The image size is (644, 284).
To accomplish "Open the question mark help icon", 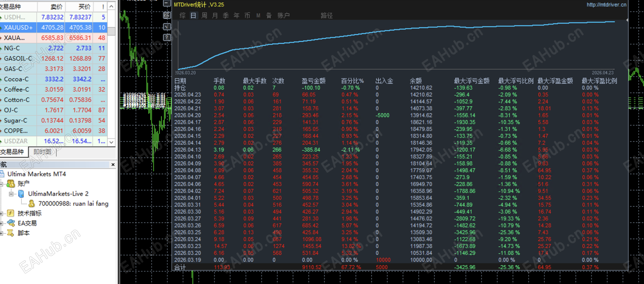I will tap(167, 37).
